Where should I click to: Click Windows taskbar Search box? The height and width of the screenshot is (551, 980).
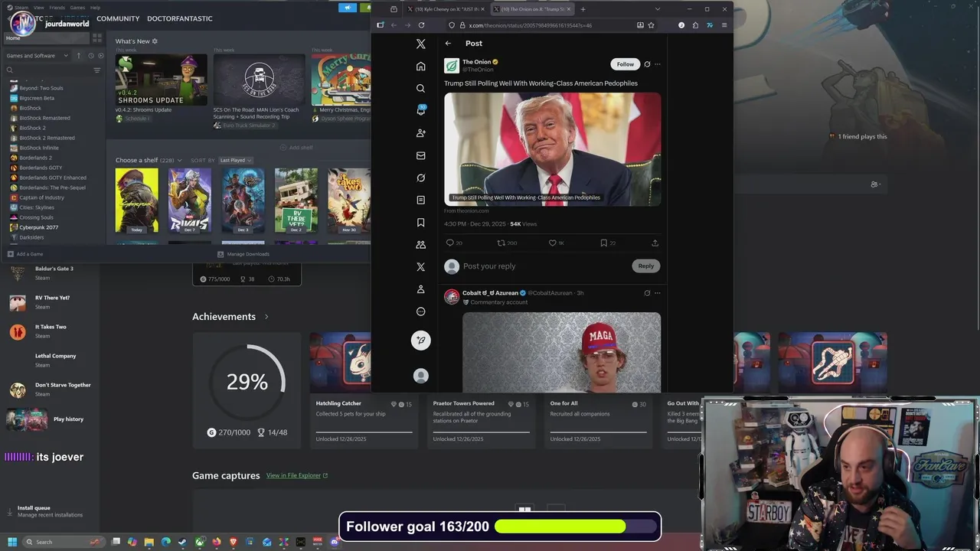click(x=65, y=542)
